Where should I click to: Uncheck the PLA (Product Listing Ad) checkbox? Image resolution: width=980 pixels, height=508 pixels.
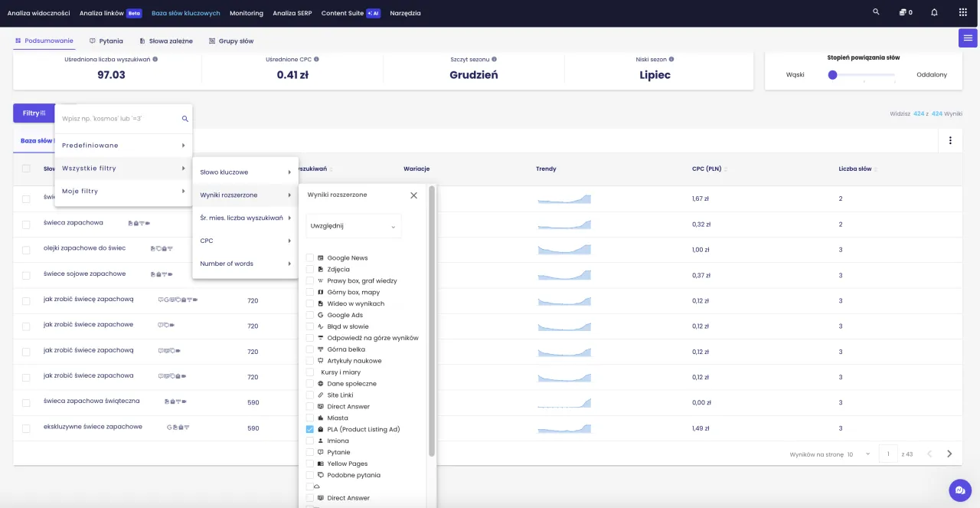point(310,430)
